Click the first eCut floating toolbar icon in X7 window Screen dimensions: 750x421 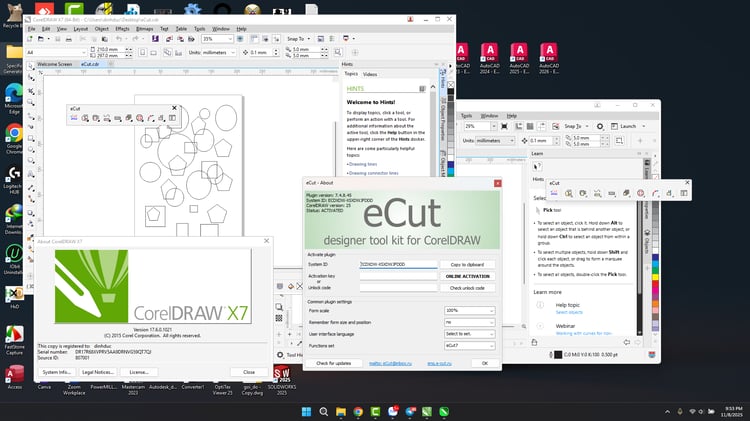74,118
